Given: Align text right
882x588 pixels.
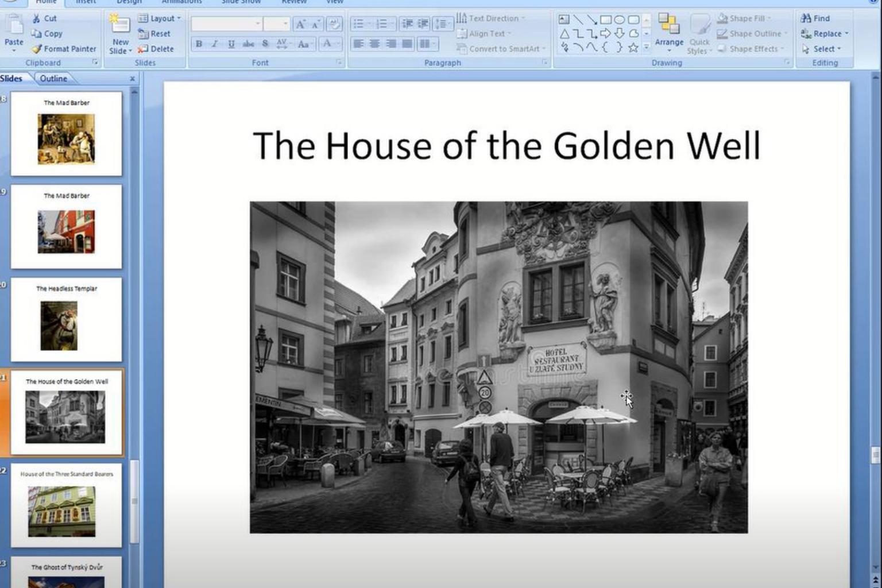Looking at the screenshot, I should pos(391,44).
